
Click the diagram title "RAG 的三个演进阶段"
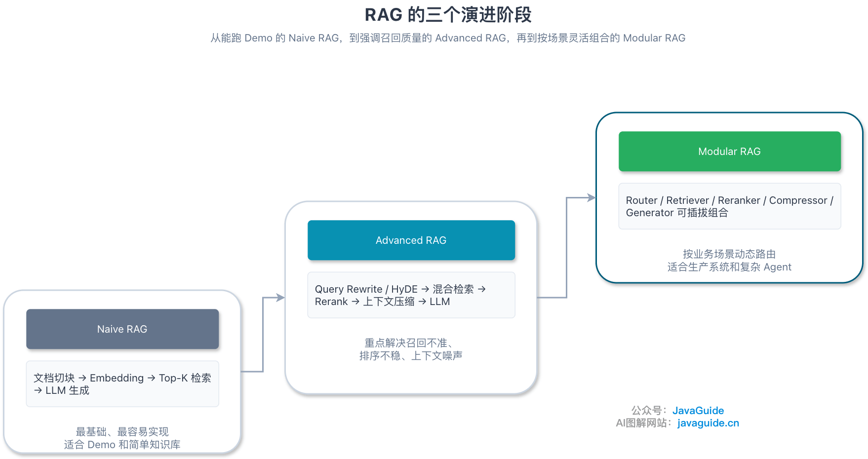coord(448,15)
